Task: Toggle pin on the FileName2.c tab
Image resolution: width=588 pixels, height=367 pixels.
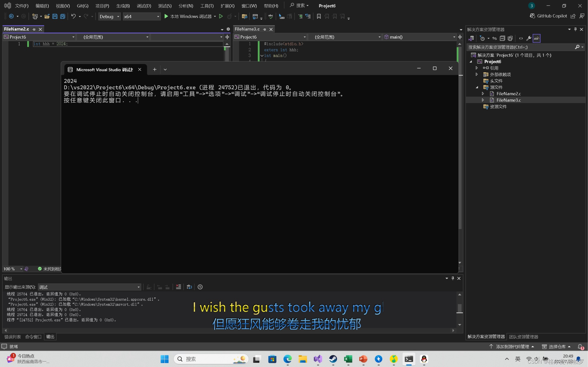Action: point(34,29)
